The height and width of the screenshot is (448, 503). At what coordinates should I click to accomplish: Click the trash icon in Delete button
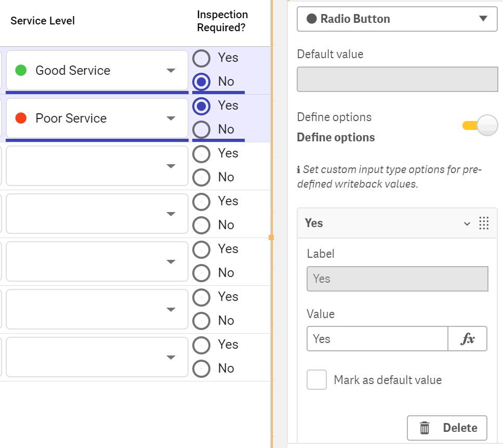tap(425, 428)
